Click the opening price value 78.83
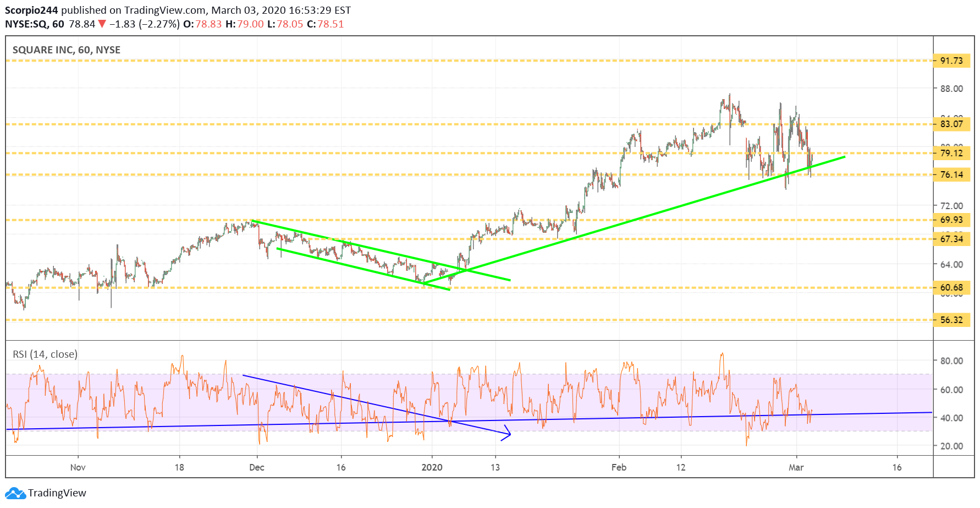Viewport: 980px width, 508px height. point(208,24)
